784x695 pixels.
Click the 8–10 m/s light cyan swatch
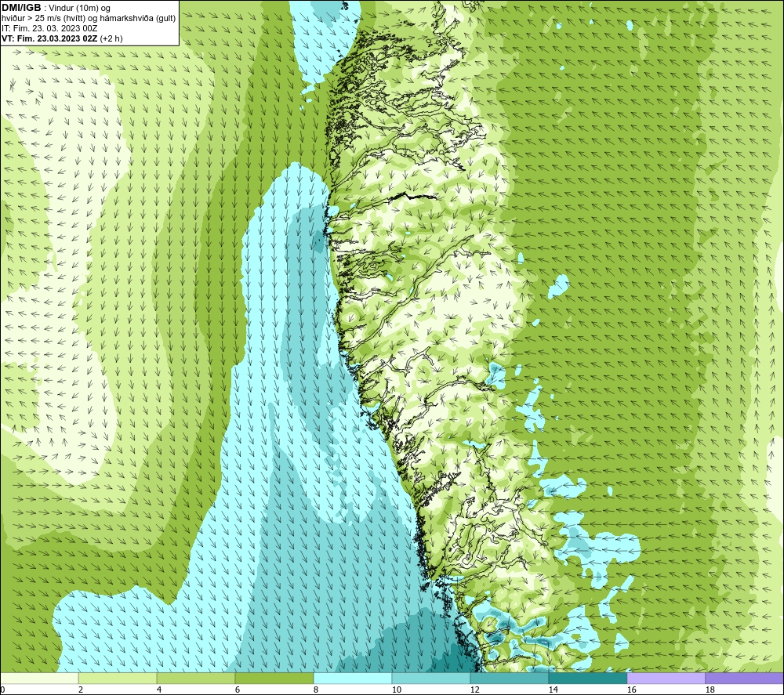coord(353,679)
